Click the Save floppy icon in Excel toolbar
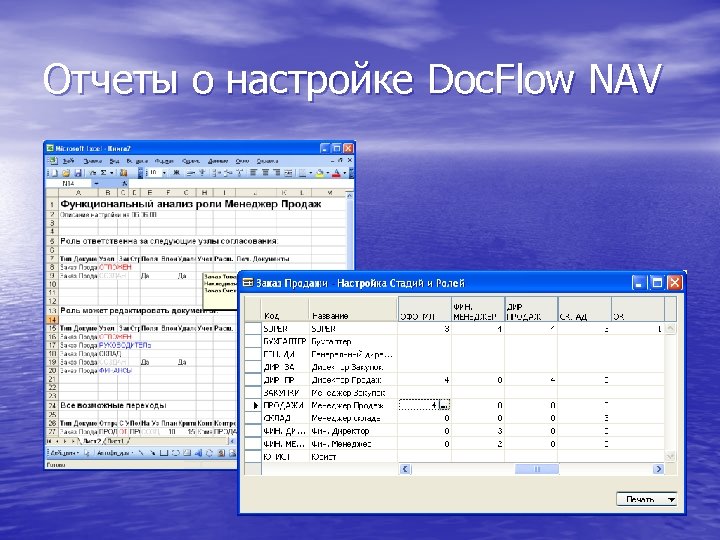 (78, 173)
